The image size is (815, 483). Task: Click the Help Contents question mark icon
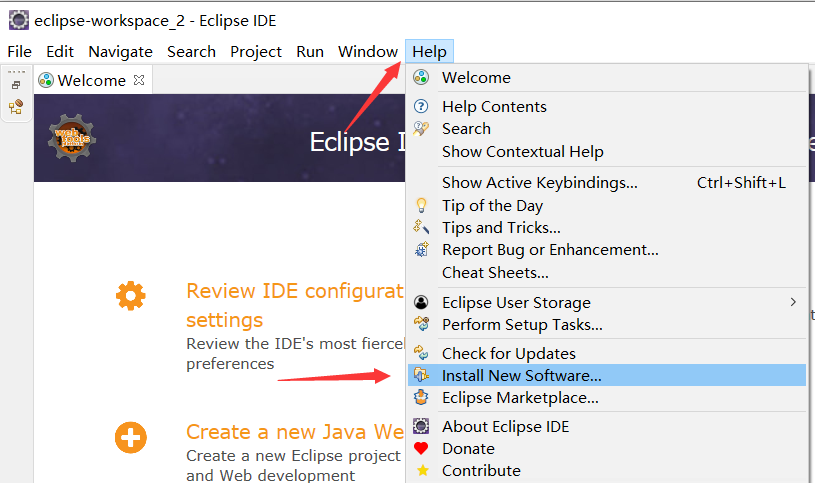tap(421, 107)
